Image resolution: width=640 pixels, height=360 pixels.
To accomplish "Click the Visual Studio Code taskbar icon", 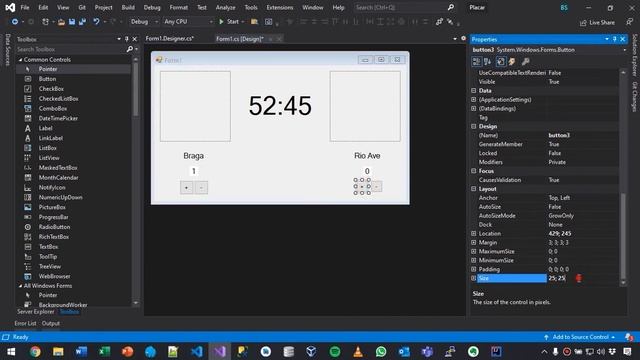I will [x=197, y=351].
